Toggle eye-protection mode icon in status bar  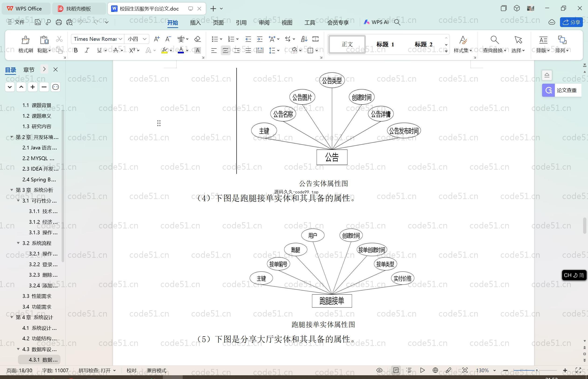pyautogui.click(x=379, y=370)
